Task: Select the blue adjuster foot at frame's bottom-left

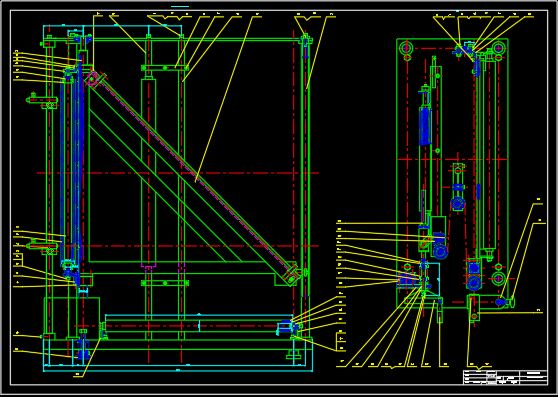Action: [83, 354]
